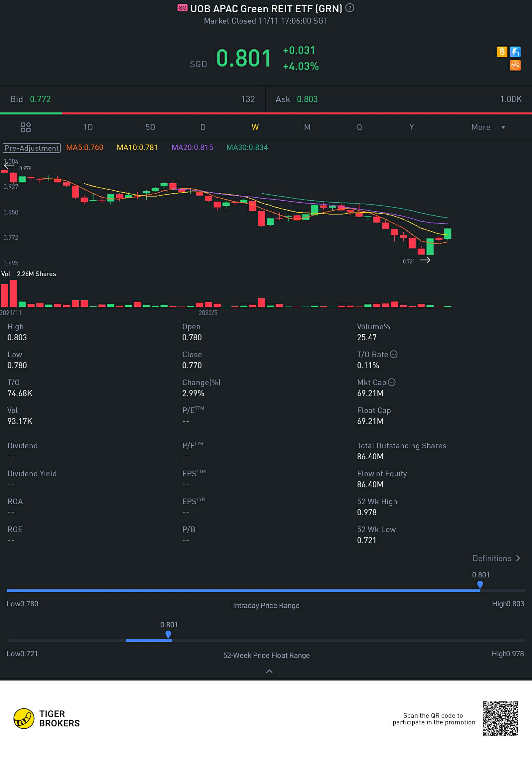Viewport: 532px width, 757px height.
Task: Tap the MA10:0.781 indicator label
Action: pyautogui.click(x=137, y=147)
